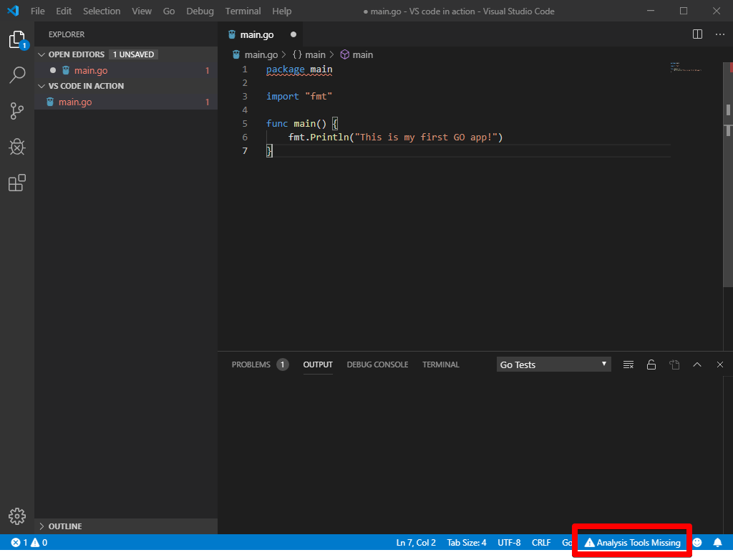Click the Manage gear icon
Screen dimensions: 733x560
(x=17, y=516)
